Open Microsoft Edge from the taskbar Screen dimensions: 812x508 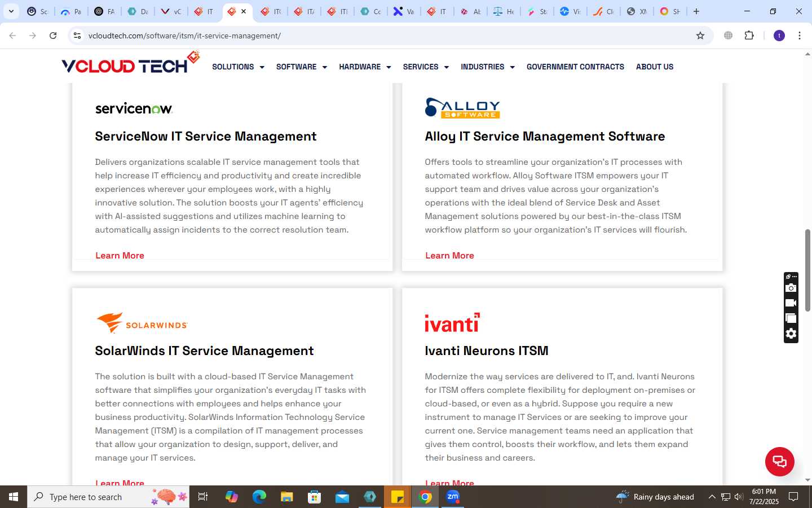tap(259, 497)
